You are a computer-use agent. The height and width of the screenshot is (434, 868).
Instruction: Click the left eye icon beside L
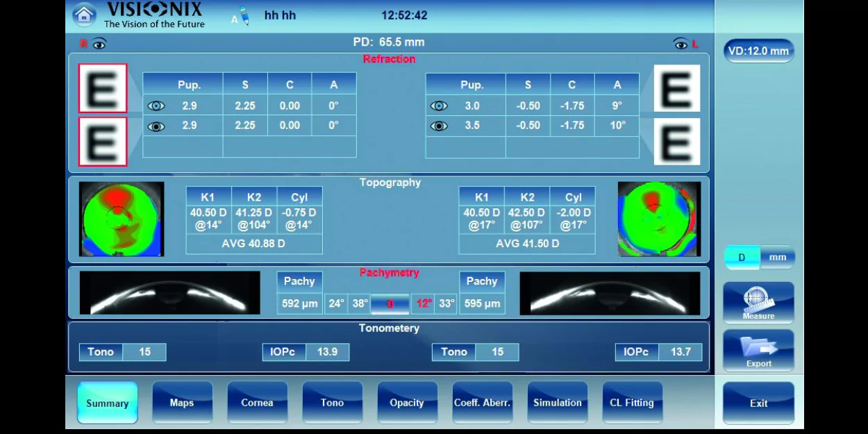(681, 44)
